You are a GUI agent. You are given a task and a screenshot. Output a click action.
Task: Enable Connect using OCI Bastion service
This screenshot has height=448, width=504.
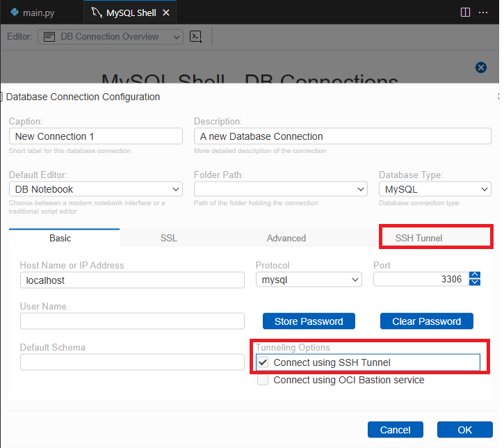(263, 380)
